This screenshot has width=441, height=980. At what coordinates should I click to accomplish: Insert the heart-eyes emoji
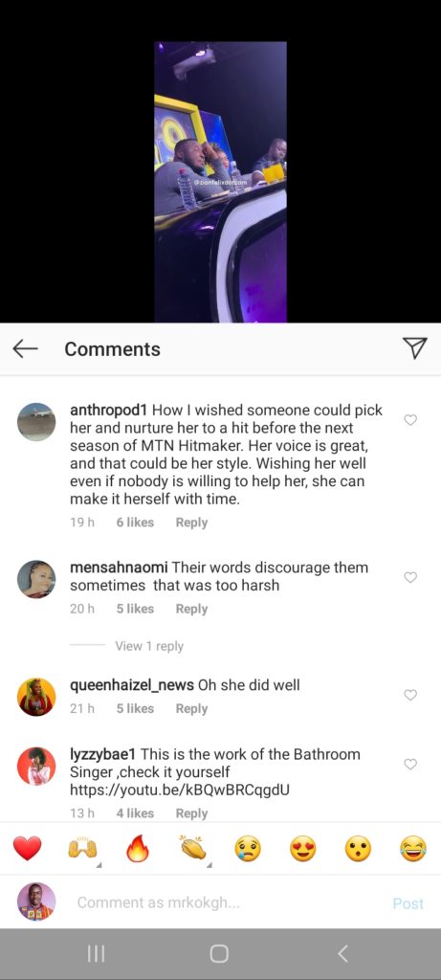303,849
